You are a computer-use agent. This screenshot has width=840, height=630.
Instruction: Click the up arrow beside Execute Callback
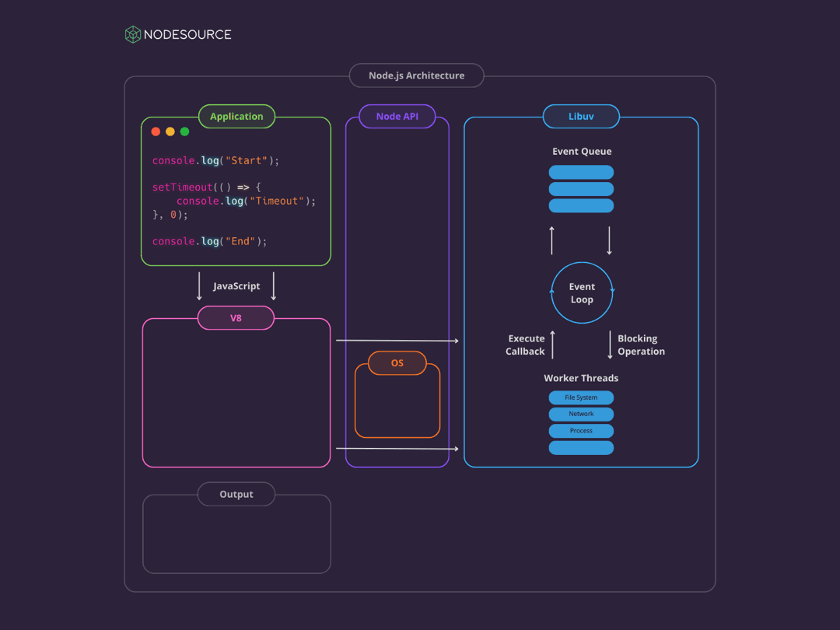coord(552,345)
